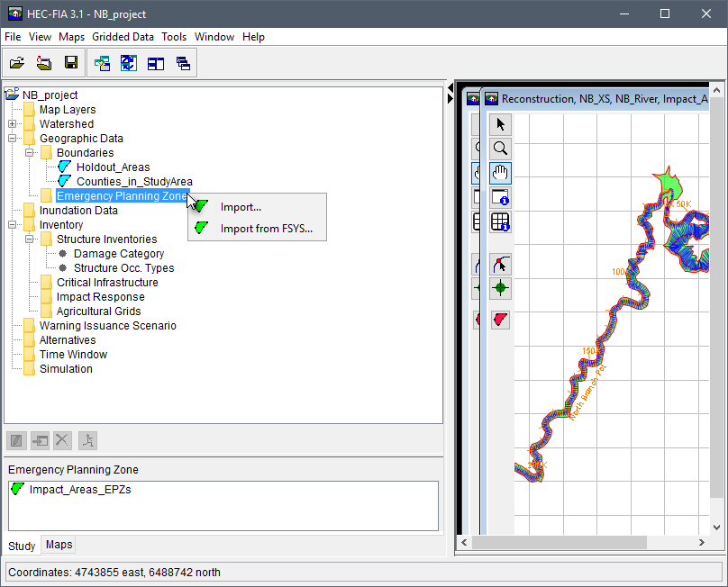This screenshot has width=728, height=587.
Task: Click the Save floppy disk icon
Action: point(71,63)
